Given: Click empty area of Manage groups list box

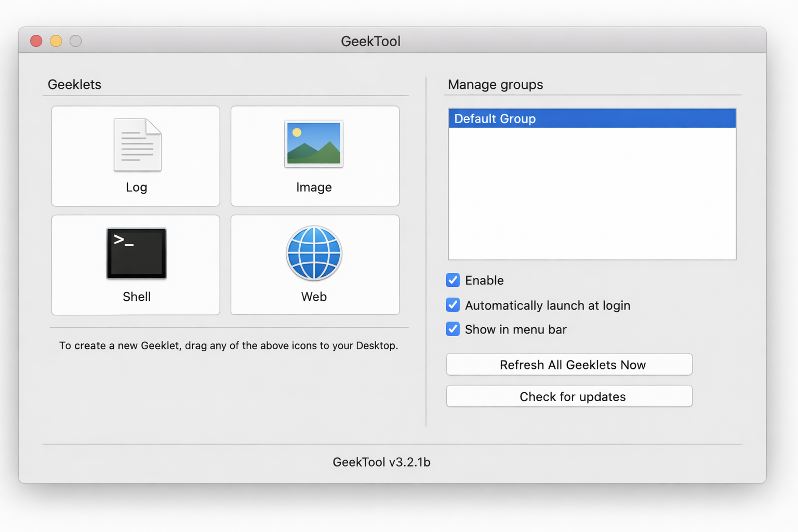Looking at the screenshot, I should (x=592, y=193).
